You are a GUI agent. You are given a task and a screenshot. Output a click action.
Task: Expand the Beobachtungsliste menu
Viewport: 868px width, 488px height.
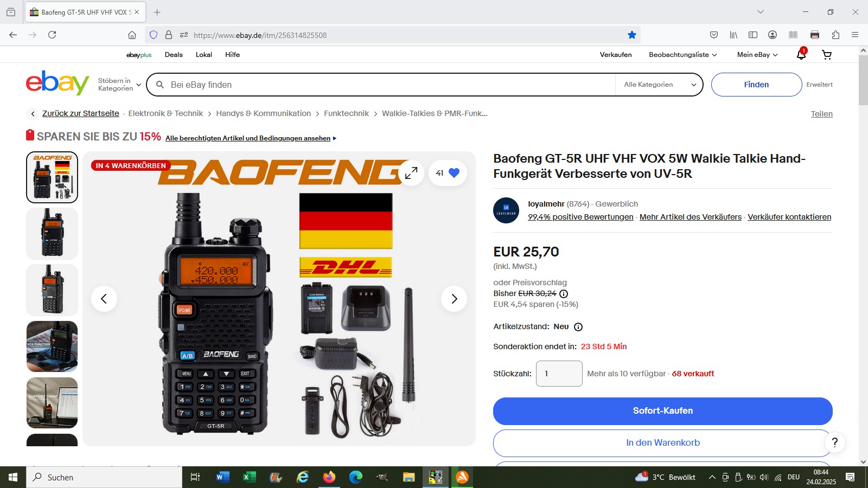683,55
